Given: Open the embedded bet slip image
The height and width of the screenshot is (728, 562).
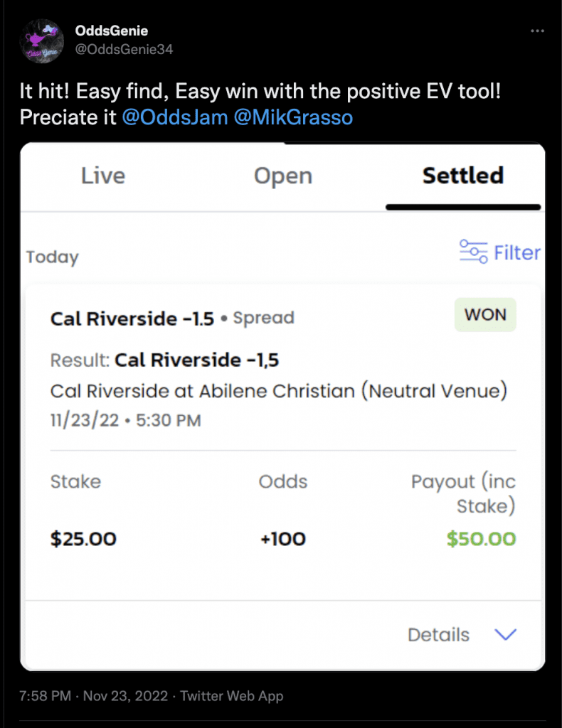Looking at the screenshot, I should pos(282,407).
